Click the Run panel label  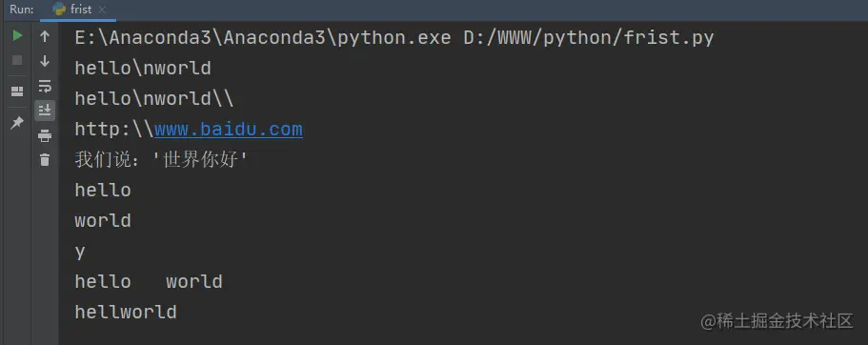[22, 10]
